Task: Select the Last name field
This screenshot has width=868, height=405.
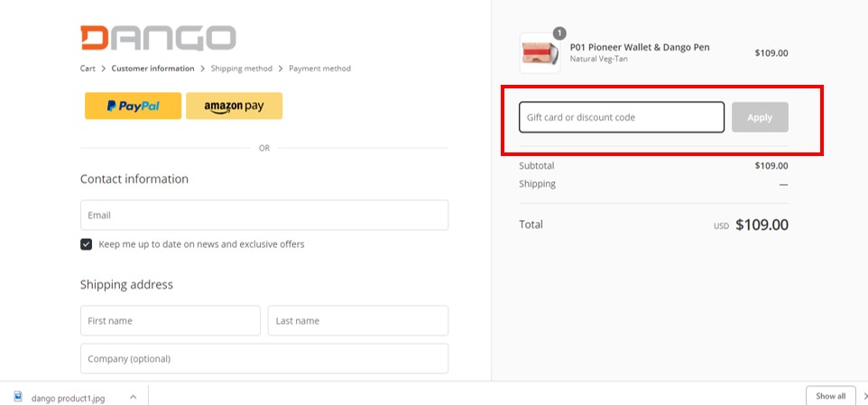Action: (x=358, y=321)
